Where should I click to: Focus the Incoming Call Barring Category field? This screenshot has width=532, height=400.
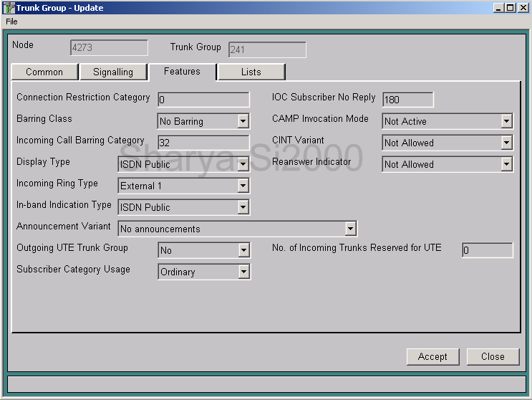[x=203, y=143]
